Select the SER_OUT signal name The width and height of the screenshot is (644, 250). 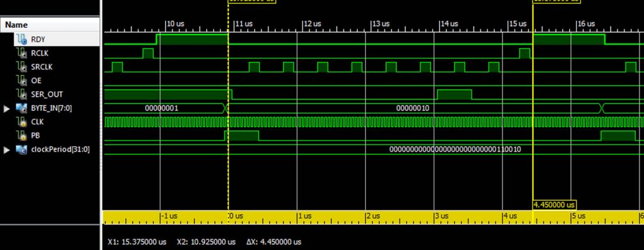[x=47, y=94]
